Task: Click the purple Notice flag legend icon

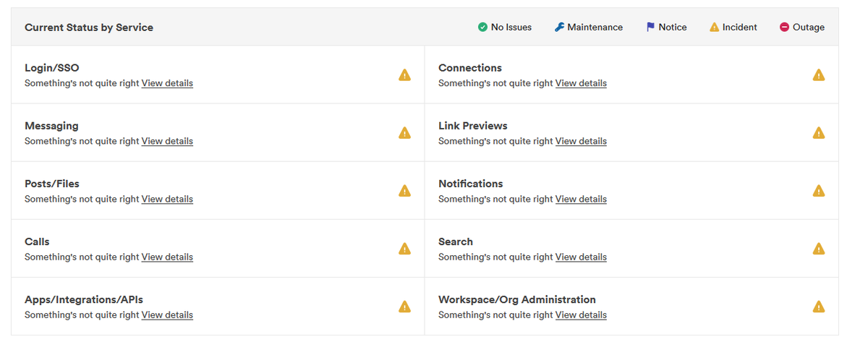Action: tap(650, 27)
